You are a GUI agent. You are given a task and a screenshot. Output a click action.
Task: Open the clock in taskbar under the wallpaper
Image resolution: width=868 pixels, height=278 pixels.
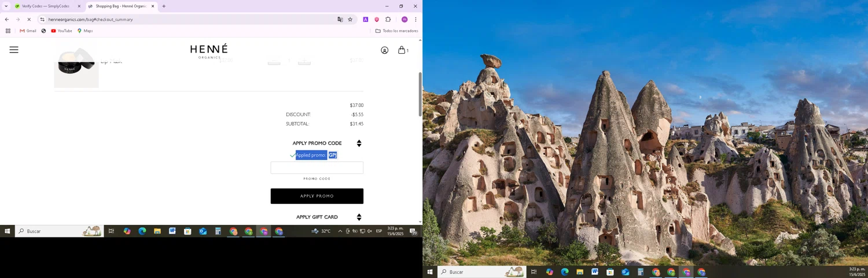tap(857, 272)
